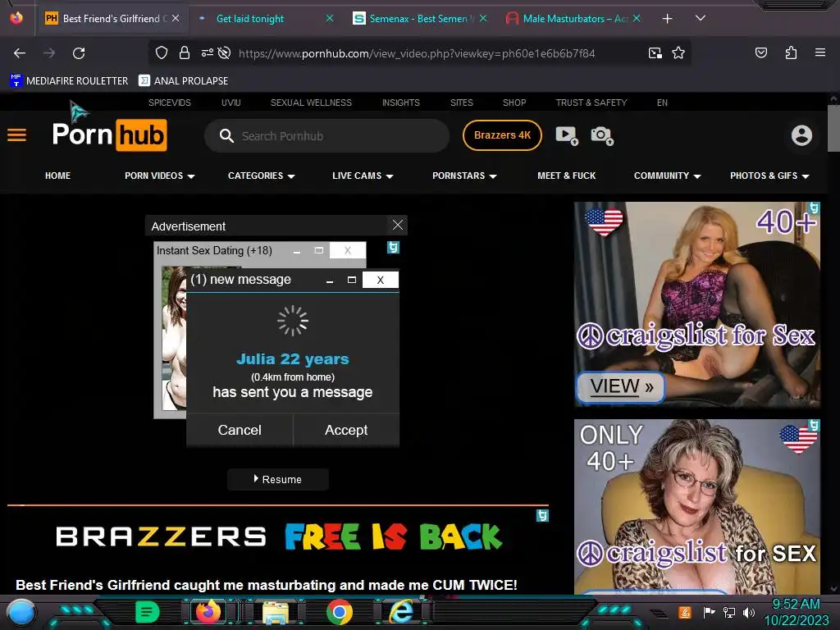Launch Google Chrome from the taskbar
Image resolution: width=840 pixels, height=630 pixels.
tap(339, 612)
